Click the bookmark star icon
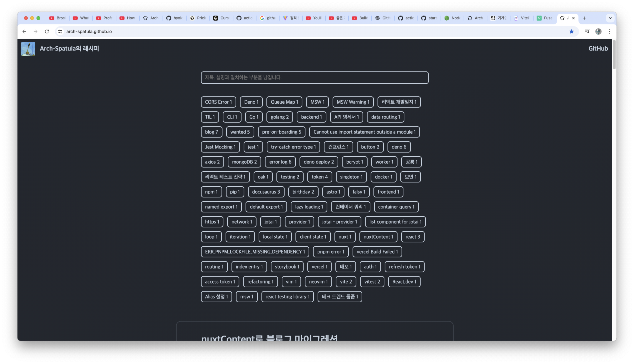Screen dimensions: 634x364 (x=571, y=32)
